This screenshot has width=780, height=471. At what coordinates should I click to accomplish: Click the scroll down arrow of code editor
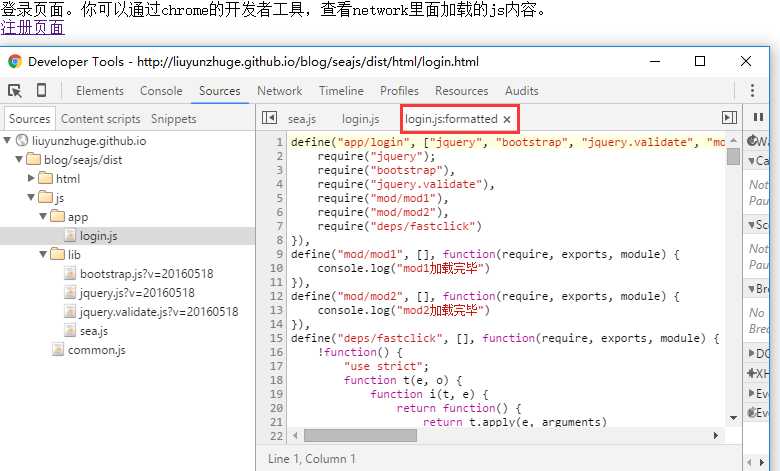733,418
